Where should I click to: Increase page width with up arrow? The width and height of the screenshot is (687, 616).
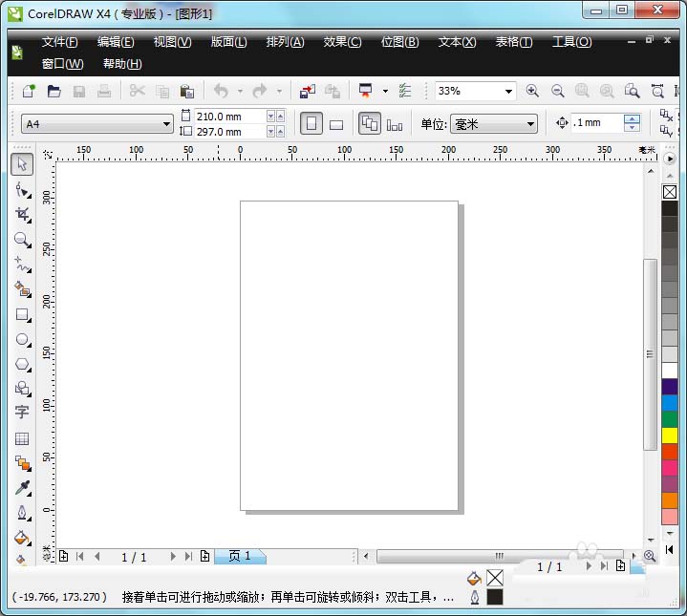pos(280,116)
